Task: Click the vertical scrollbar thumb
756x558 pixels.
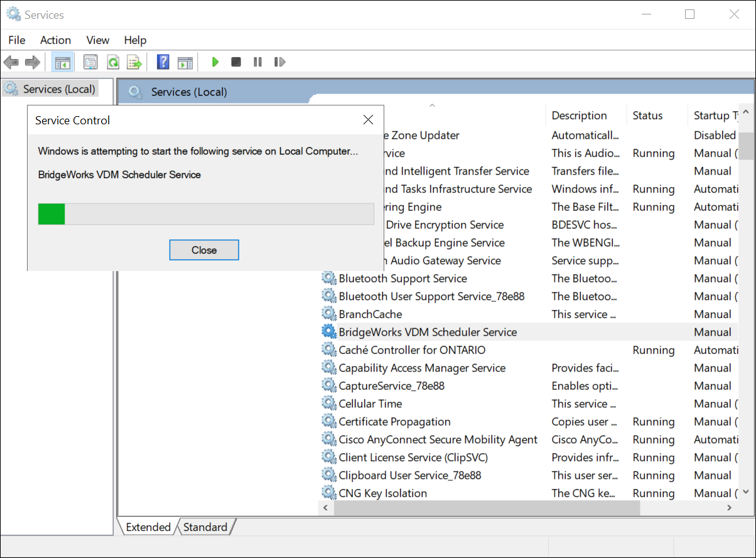Action: [x=745, y=146]
